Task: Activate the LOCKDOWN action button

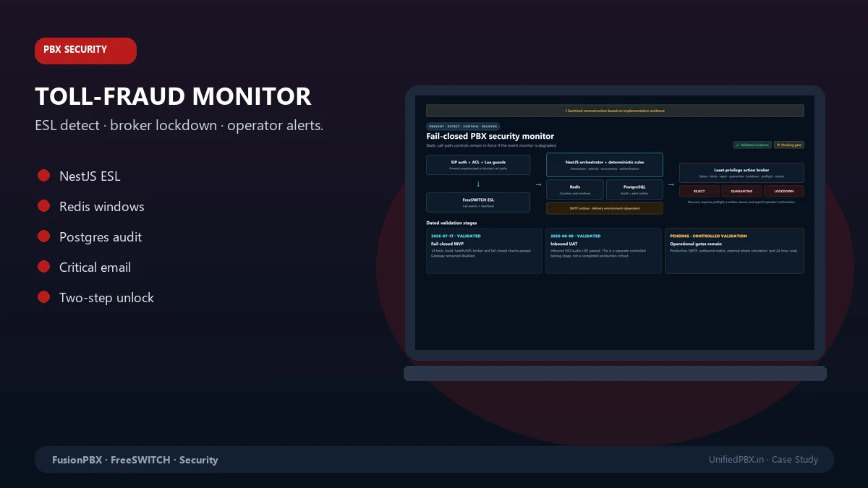Action: [x=783, y=192]
